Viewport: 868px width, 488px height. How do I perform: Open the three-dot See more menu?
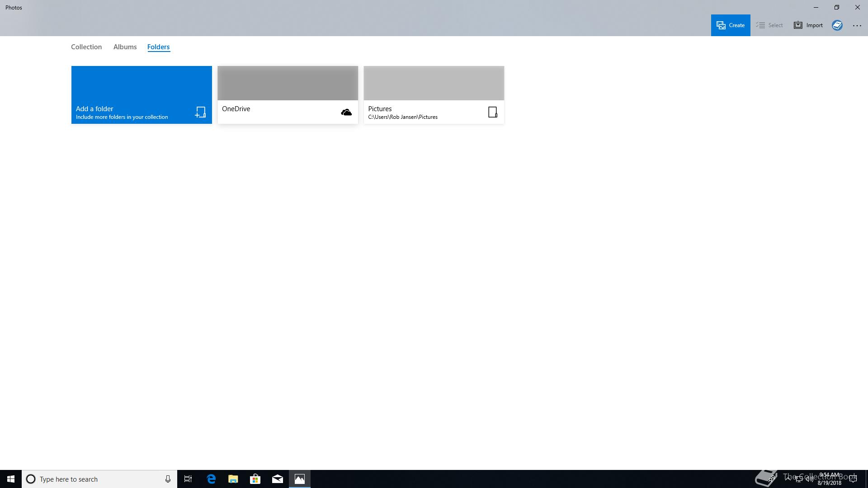857,26
